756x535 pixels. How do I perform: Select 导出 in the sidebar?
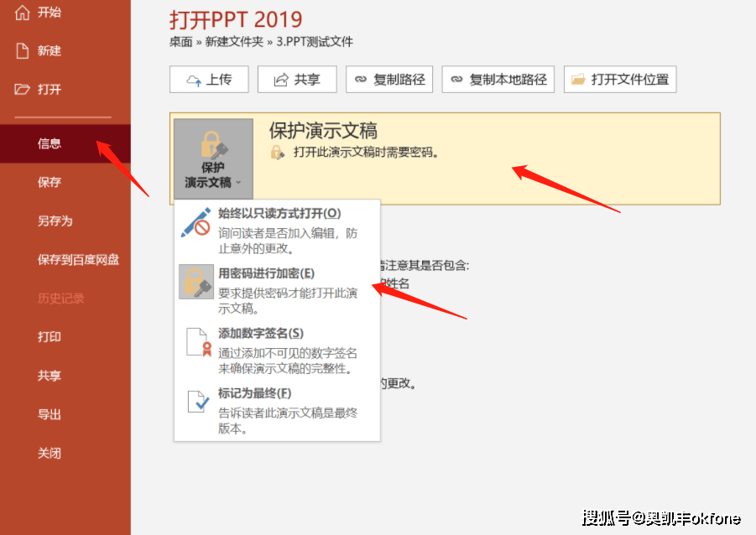pos(65,414)
